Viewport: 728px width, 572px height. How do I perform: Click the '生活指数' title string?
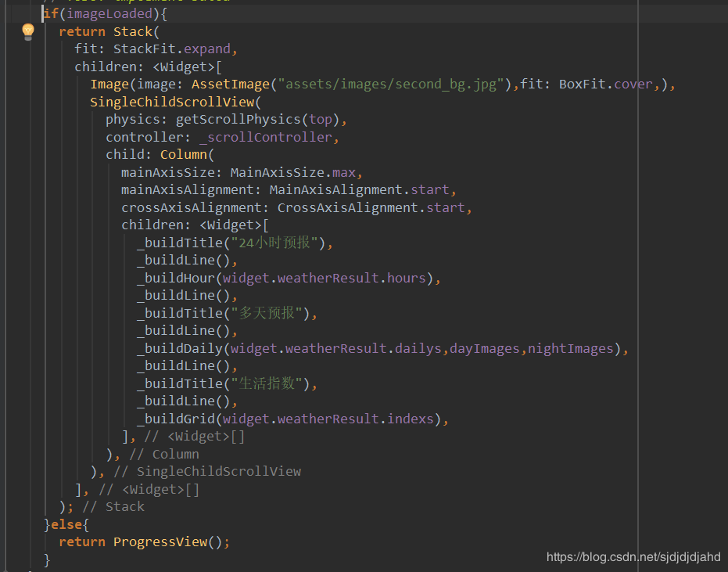(267, 383)
